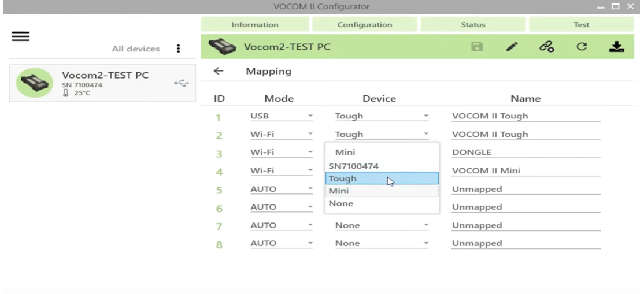The height and width of the screenshot is (294, 644).
Task: Select SN7100474 in the open dropdown list
Action: pos(382,166)
